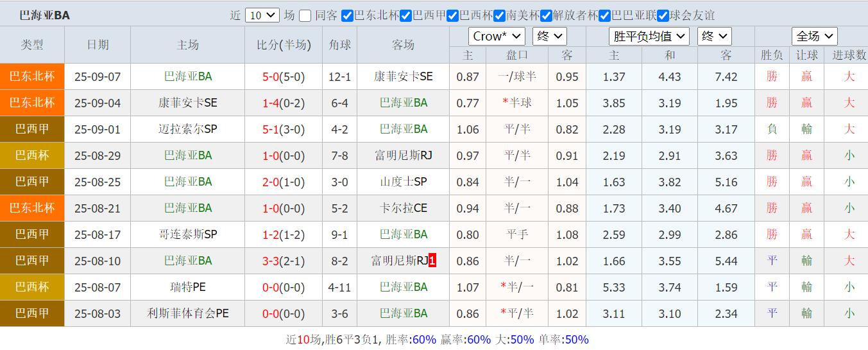Click the gold 巴西杯 label on 25-08-29
Screen dimensions: 868x350
click(32, 155)
